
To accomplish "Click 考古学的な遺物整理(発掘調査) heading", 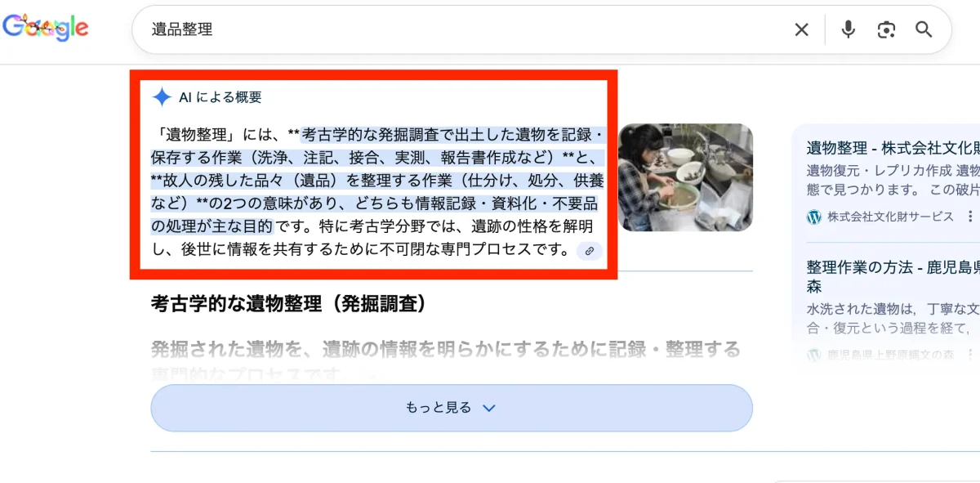I will [x=290, y=304].
